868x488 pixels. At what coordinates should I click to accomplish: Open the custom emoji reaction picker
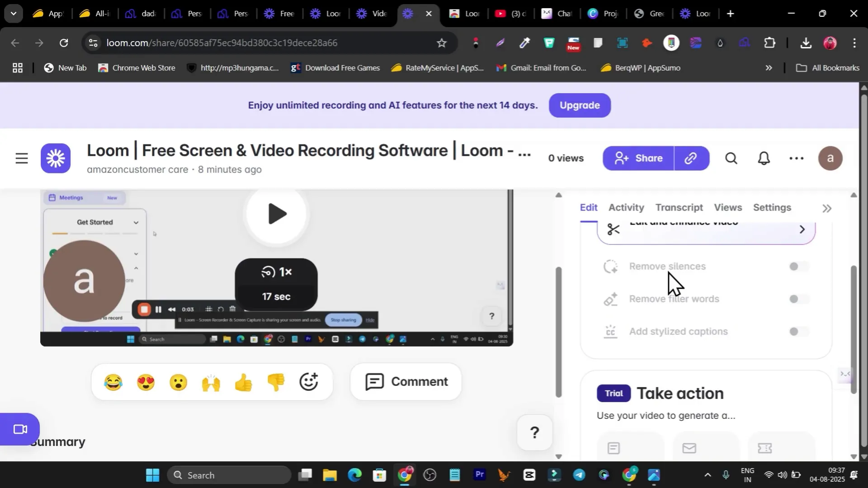pyautogui.click(x=309, y=382)
